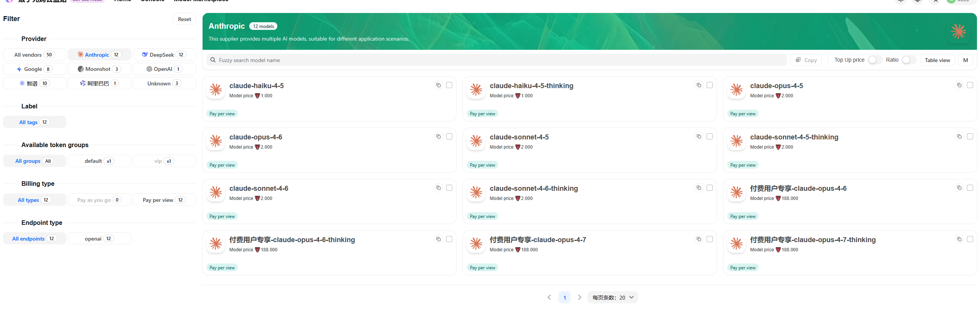Viewport: 980px width, 326px height.
Task: Check the 付费用户专享-claude-opus-4-6 checkbox
Action: [x=970, y=188]
